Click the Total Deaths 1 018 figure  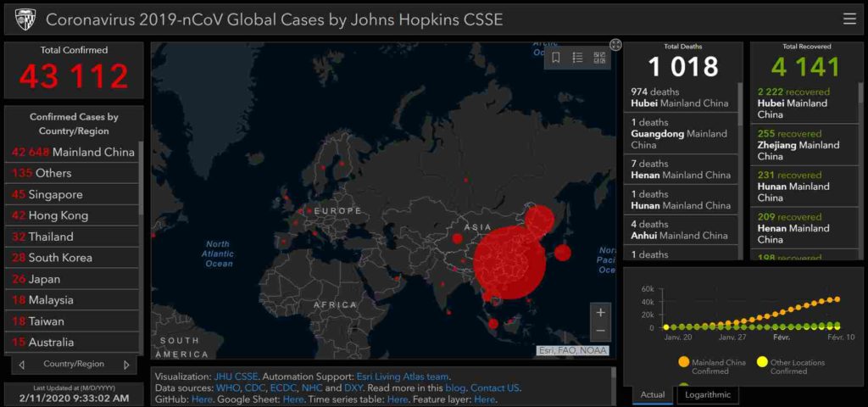click(x=683, y=67)
